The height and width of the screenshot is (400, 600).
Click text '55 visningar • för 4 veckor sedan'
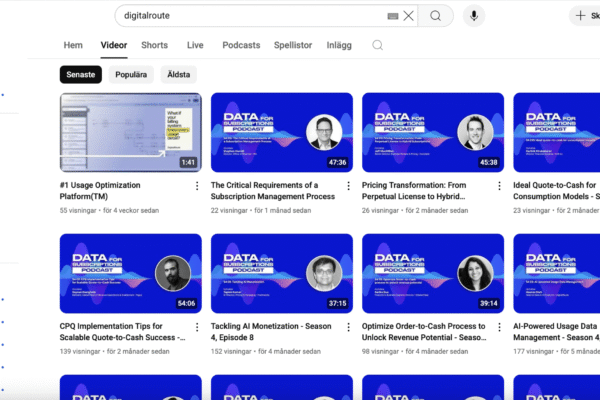pos(109,211)
